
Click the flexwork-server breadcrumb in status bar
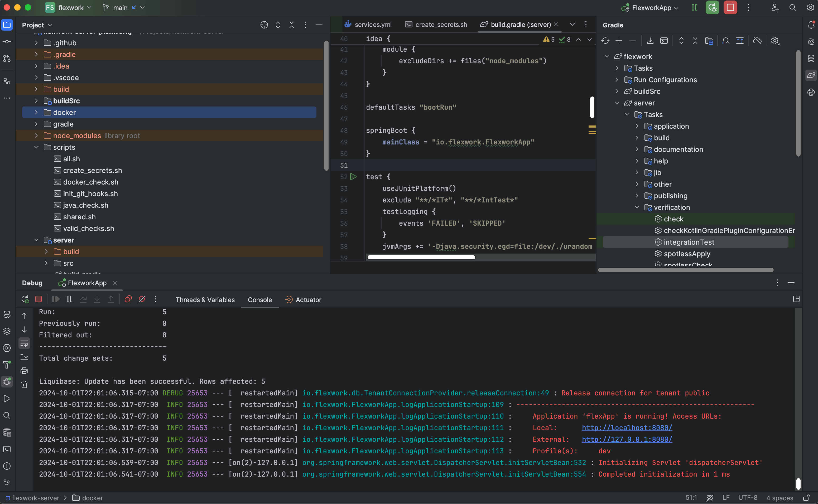(x=35, y=498)
